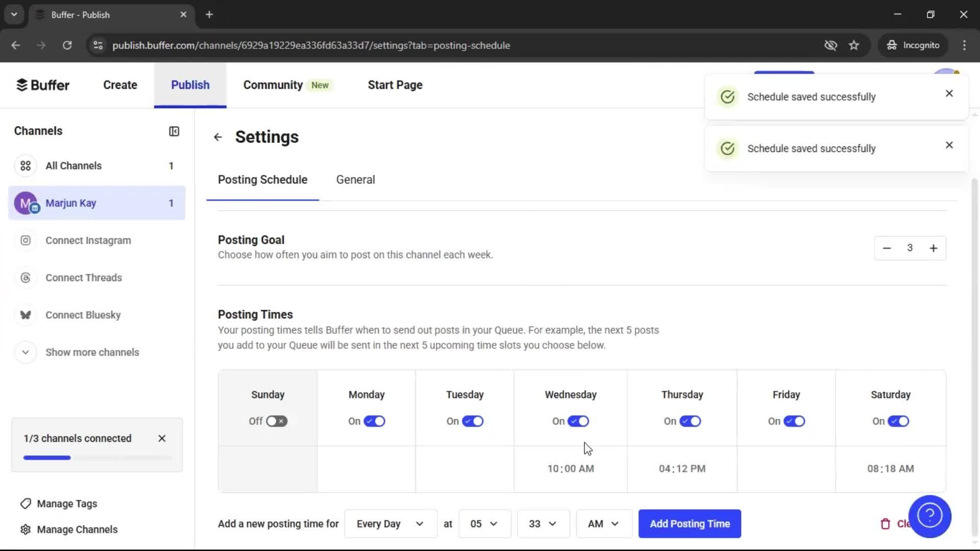980x551 pixels.
Task: Enable posting on Sunday
Action: (x=276, y=421)
